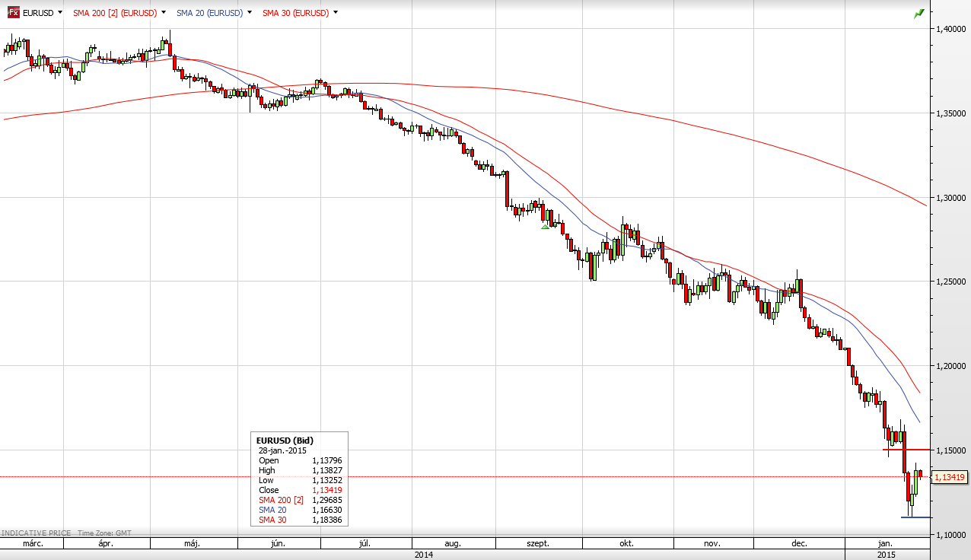Click the 1,30000 price axis label

(x=951, y=198)
